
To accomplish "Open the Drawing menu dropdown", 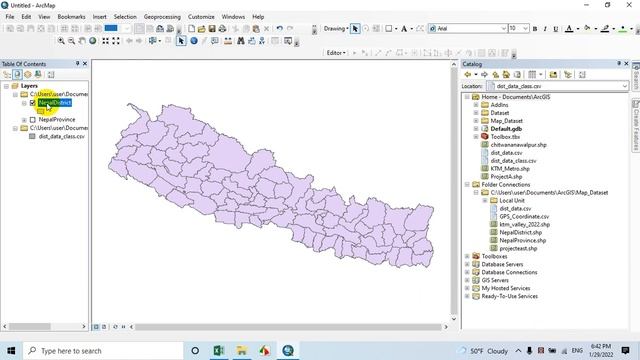I will [336, 29].
